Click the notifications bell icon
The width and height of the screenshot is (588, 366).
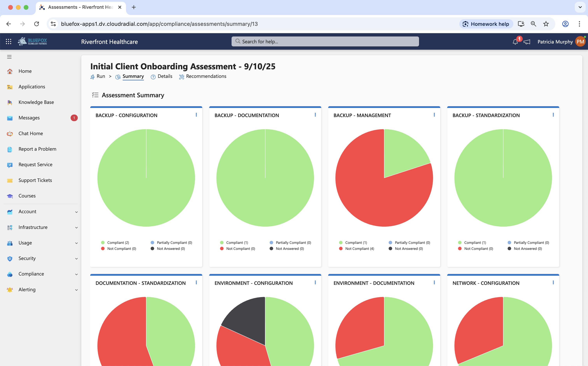(515, 42)
